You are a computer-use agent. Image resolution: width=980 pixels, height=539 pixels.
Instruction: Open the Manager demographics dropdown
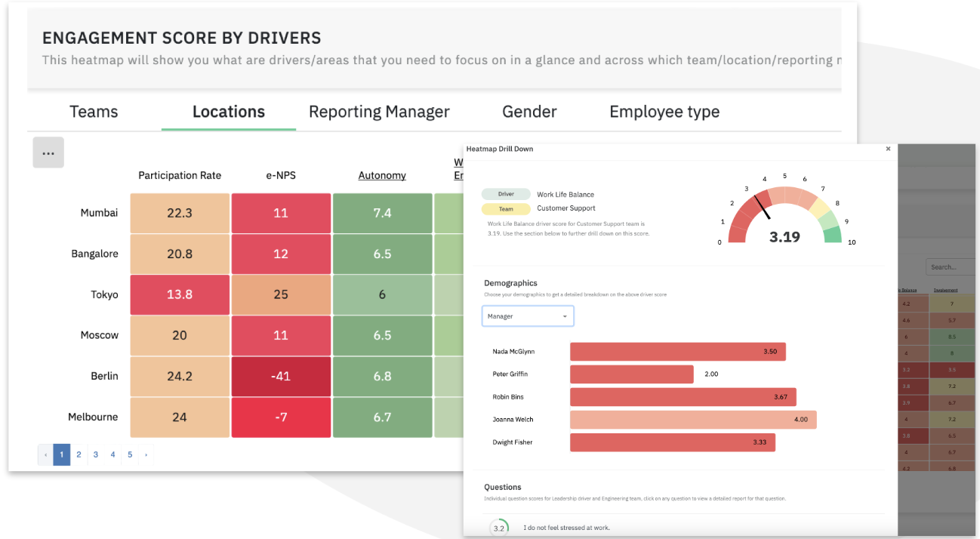pyautogui.click(x=528, y=316)
